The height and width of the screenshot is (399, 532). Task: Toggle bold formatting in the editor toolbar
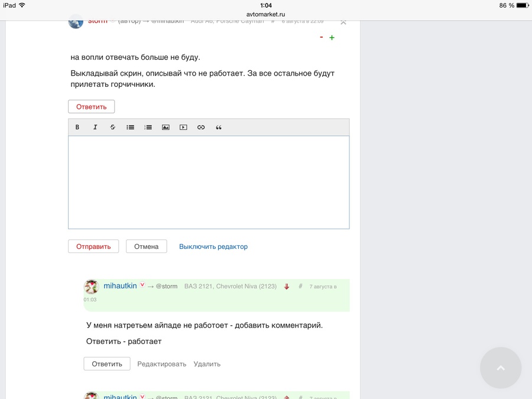click(x=77, y=127)
